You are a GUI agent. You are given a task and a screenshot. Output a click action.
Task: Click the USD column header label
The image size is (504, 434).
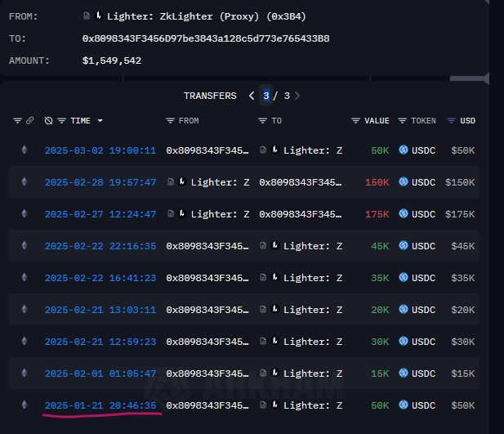[x=468, y=121]
